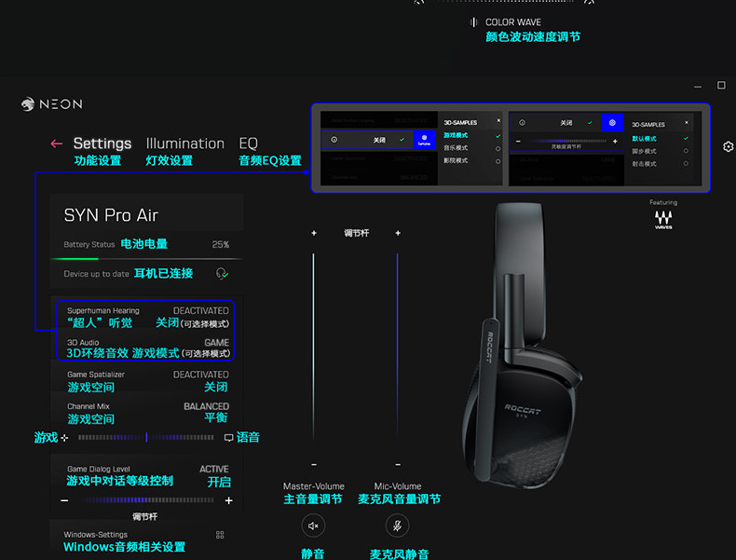
Task: Mute the microphone with mic icon
Action: [397, 526]
